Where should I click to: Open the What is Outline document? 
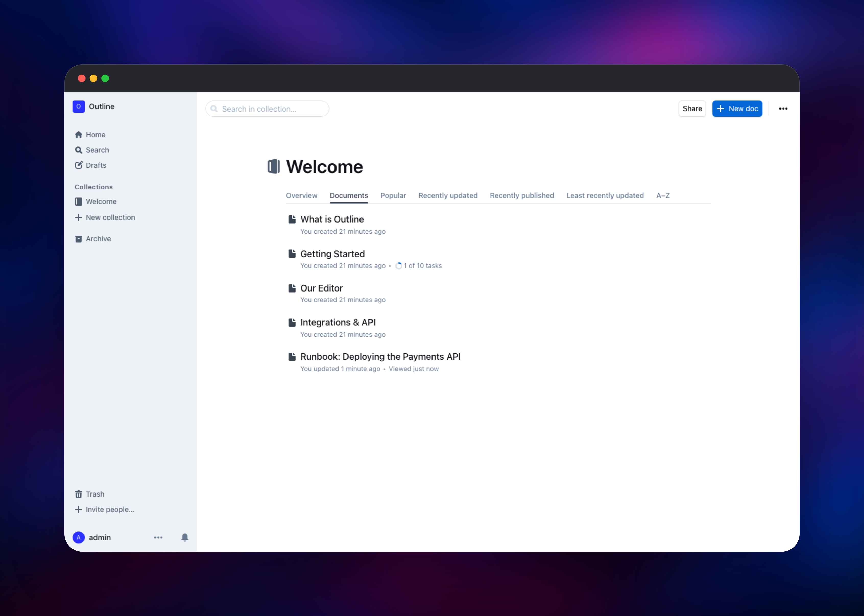(332, 219)
